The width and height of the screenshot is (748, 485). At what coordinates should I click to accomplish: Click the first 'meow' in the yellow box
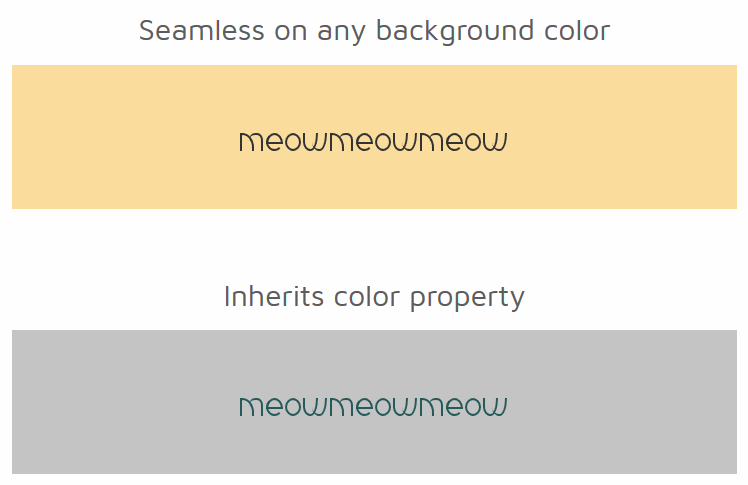(284, 142)
